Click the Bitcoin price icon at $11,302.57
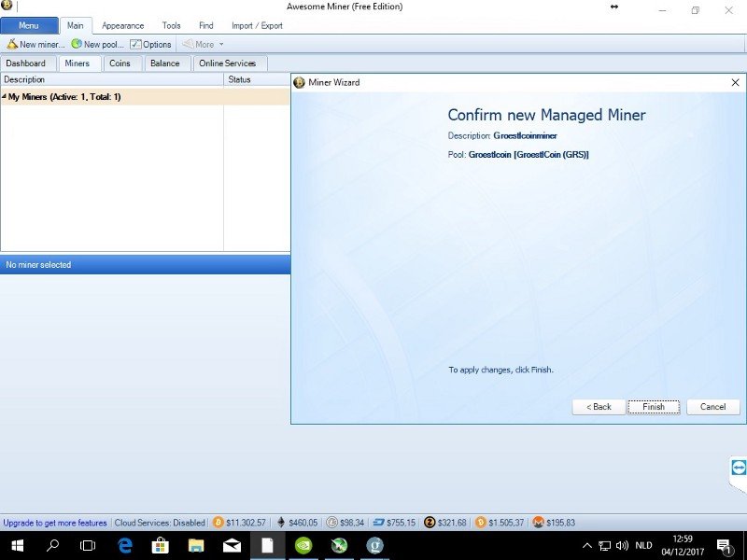Viewport: 747px width, 560px height. pyautogui.click(x=218, y=523)
